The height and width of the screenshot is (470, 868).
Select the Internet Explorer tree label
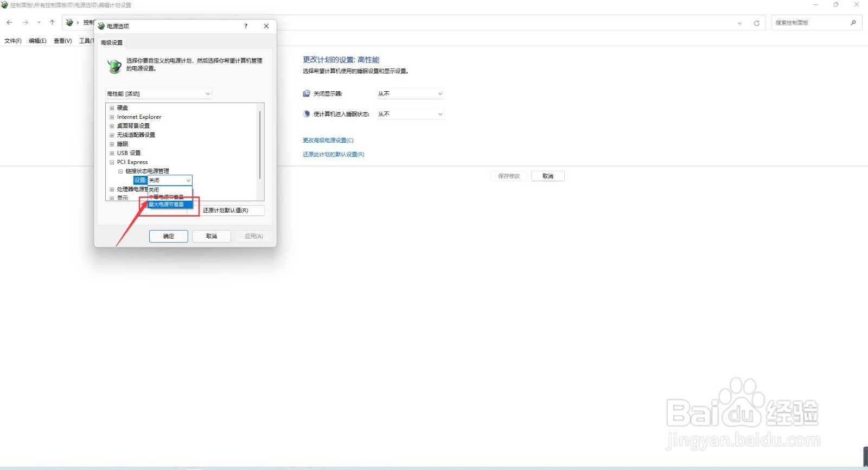click(139, 117)
